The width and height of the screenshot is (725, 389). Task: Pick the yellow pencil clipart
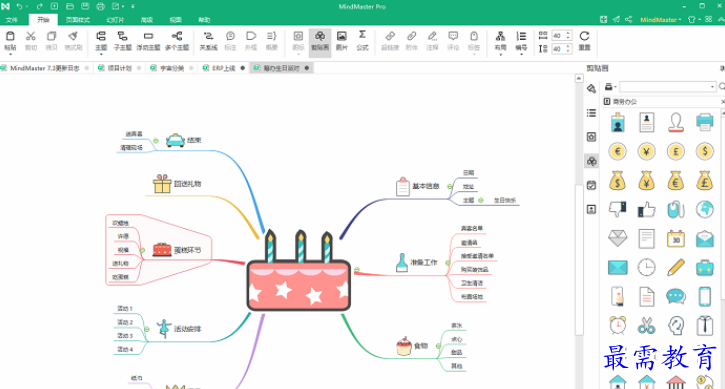[x=676, y=267]
